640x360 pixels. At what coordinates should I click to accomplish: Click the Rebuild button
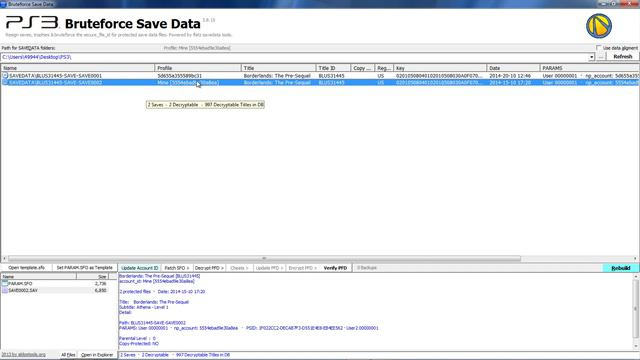[620, 268]
